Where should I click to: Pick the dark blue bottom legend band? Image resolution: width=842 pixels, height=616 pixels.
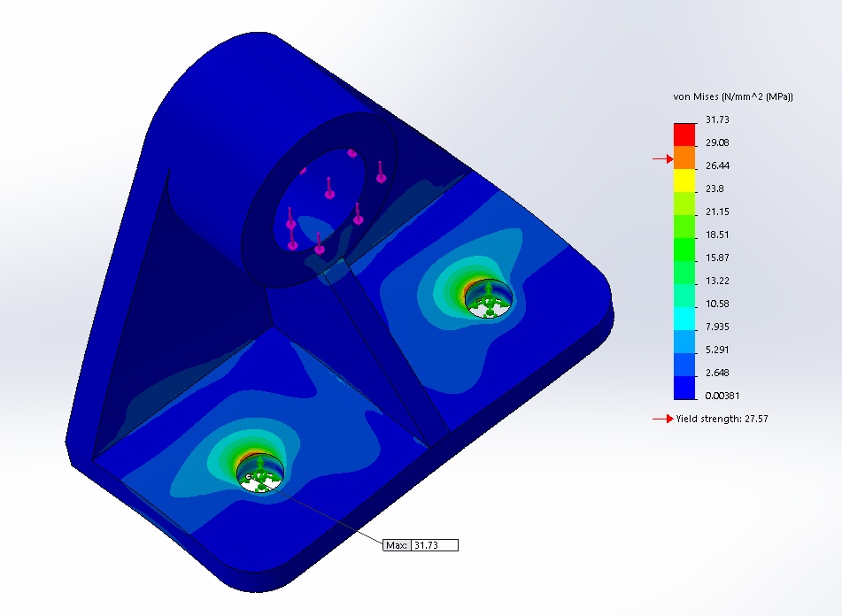(684, 388)
